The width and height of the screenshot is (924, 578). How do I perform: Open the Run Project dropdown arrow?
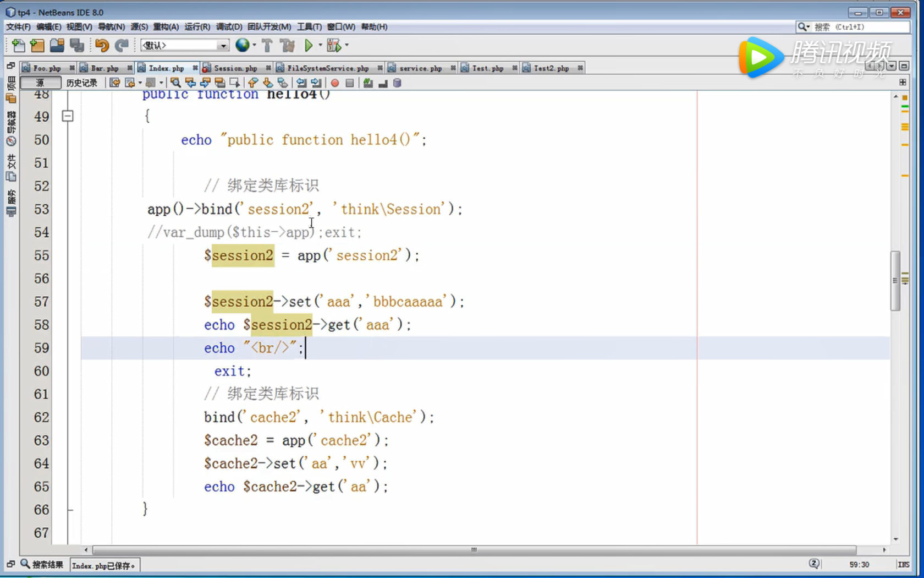coord(320,46)
